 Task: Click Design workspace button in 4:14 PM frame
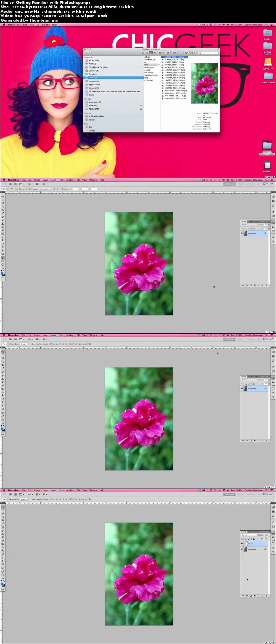coord(240,184)
